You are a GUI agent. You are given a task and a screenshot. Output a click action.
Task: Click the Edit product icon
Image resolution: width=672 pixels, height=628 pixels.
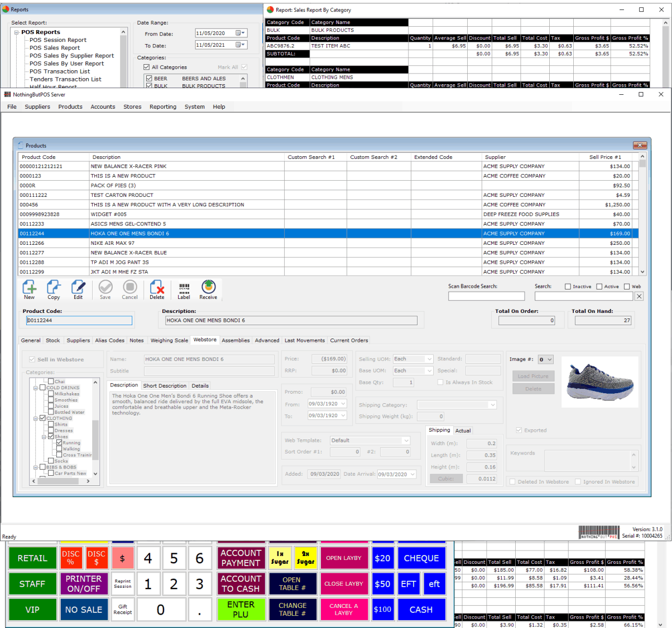click(78, 288)
